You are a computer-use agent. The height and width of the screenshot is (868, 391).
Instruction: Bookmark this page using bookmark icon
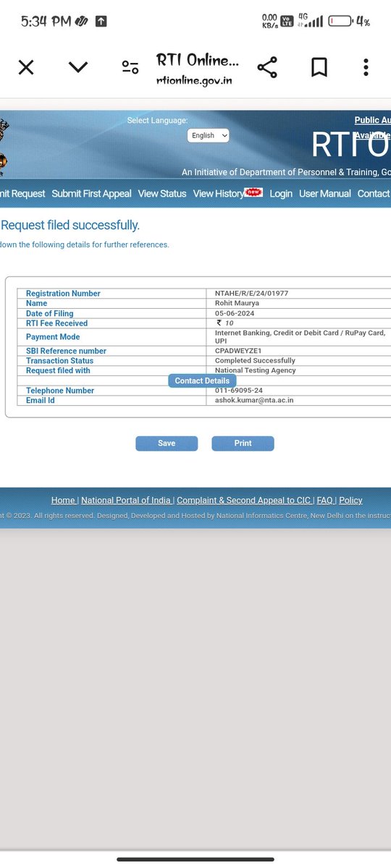point(319,67)
